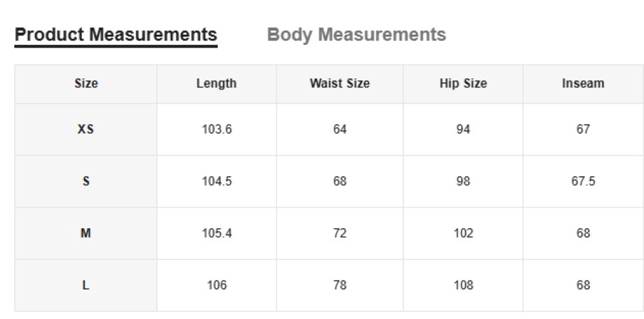Click the XS size row label
Image resolution: width=644 pixels, height=319 pixels.
86,129
